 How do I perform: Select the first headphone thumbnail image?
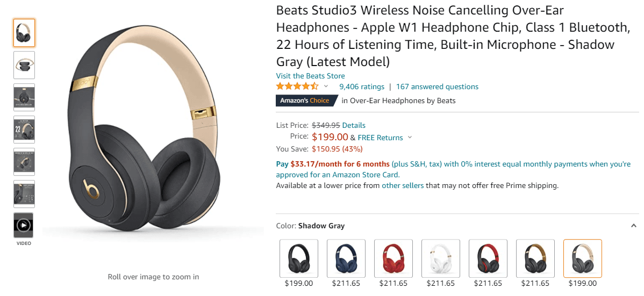[24, 33]
